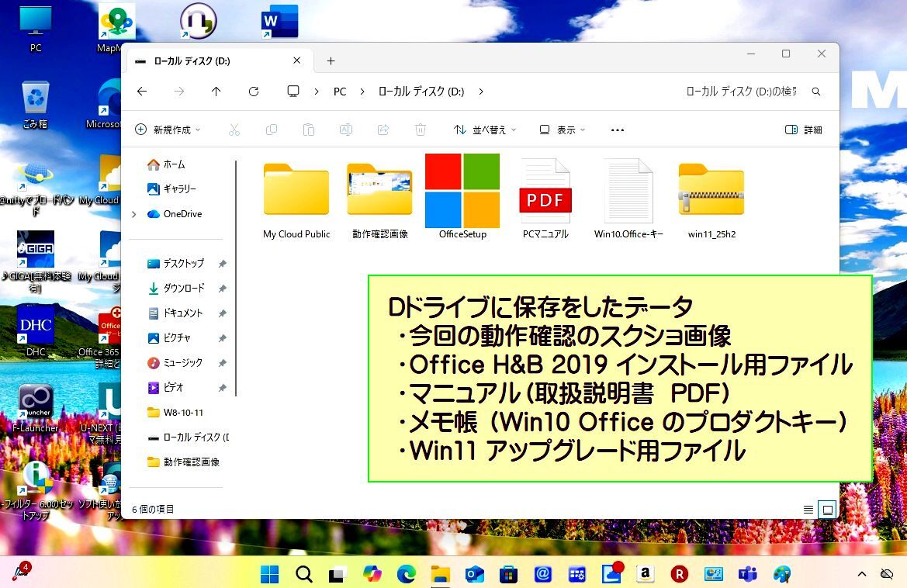Unpin ミュージック using its pin icon
The image size is (907, 588).
point(222,363)
